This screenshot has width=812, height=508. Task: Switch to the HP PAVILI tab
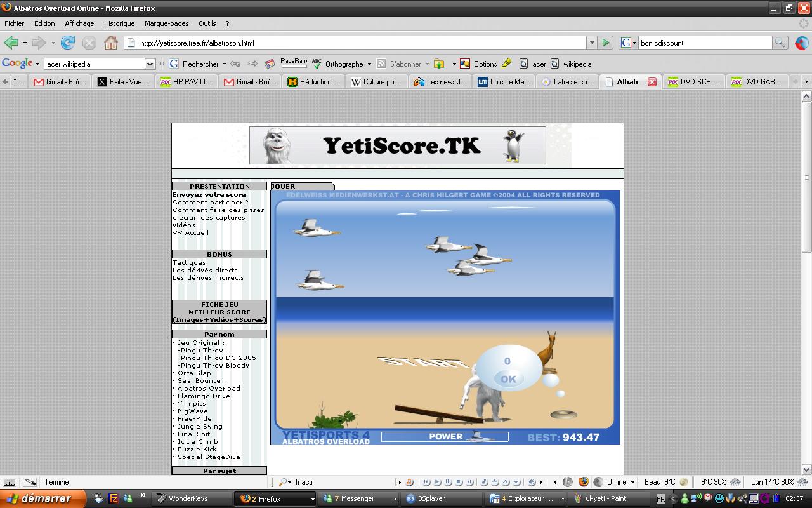pyautogui.click(x=186, y=82)
